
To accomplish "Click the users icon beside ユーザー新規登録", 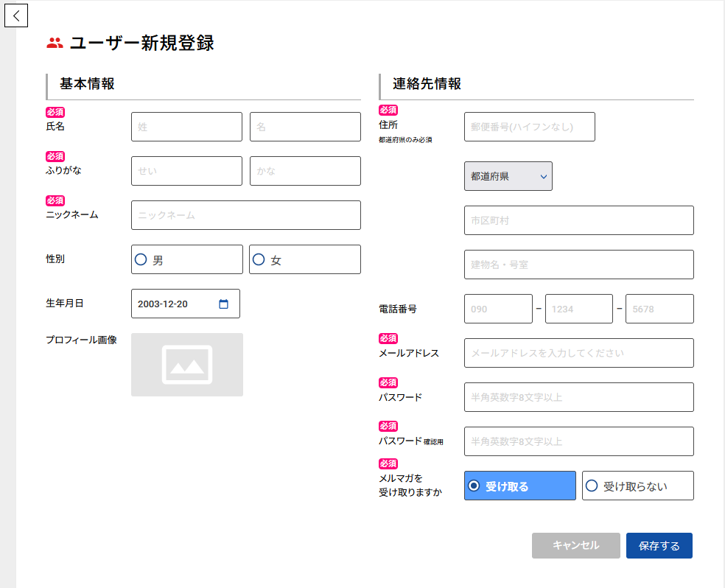I will tap(55, 43).
